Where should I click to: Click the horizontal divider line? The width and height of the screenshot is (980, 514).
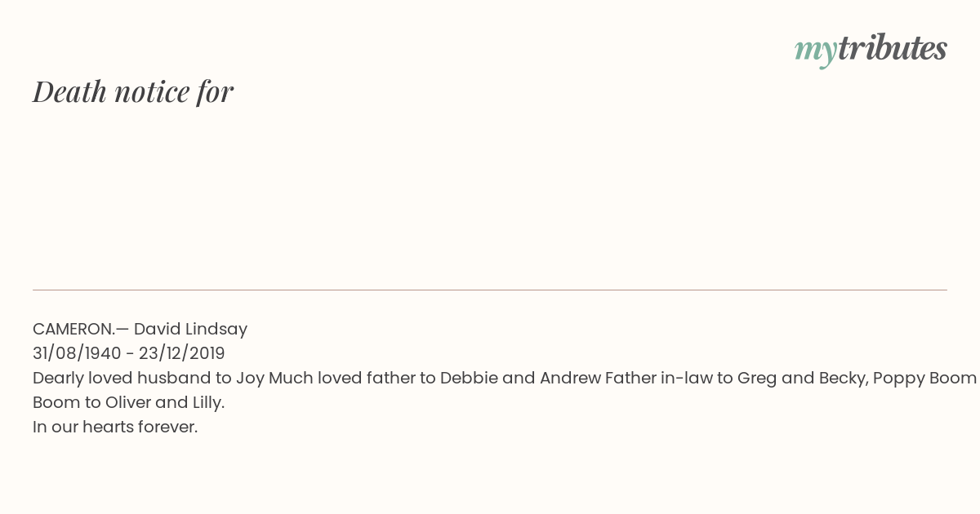pyautogui.click(x=490, y=290)
